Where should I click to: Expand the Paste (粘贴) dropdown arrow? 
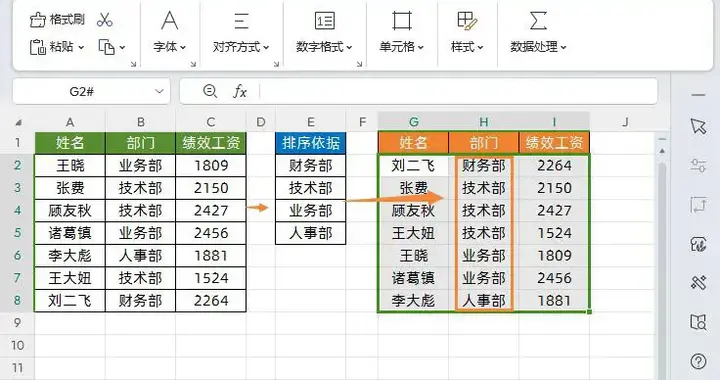[81, 47]
